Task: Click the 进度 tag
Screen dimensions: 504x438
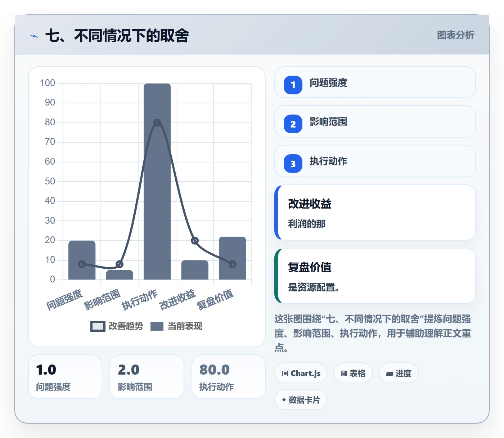Action: [x=399, y=373]
